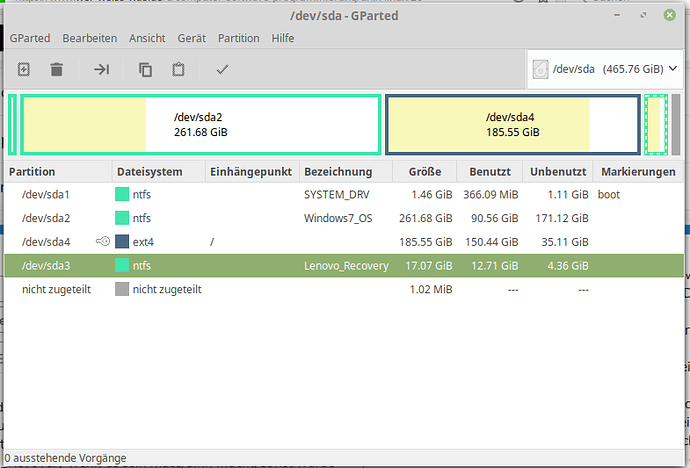Image resolution: width=690 pixels, height=468 pixels.
Task: Click the Größe column header
Action: (x=425, y=172)
